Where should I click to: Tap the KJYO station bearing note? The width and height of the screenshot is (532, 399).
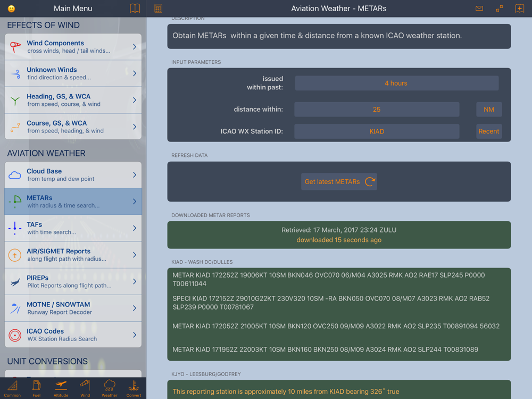click(x=286, y=391)
